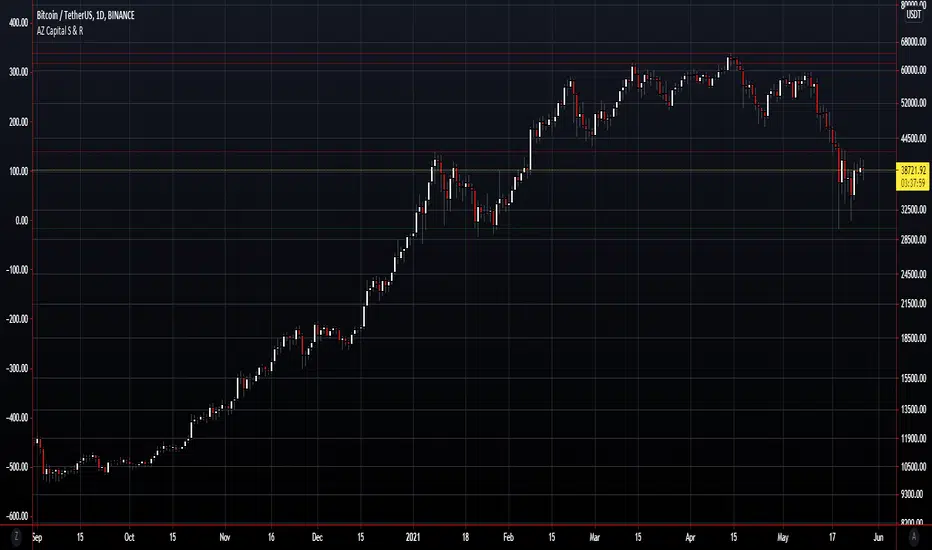Click the -400.00 left scale label
Image resolution: width=932 pixels, height=550 pixels.
click(x=17, y=418)
